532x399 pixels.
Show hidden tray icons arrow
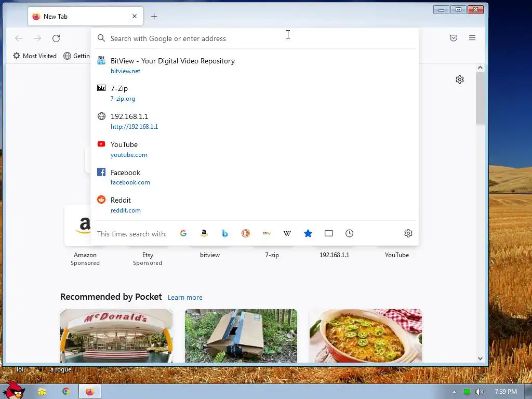454,392
